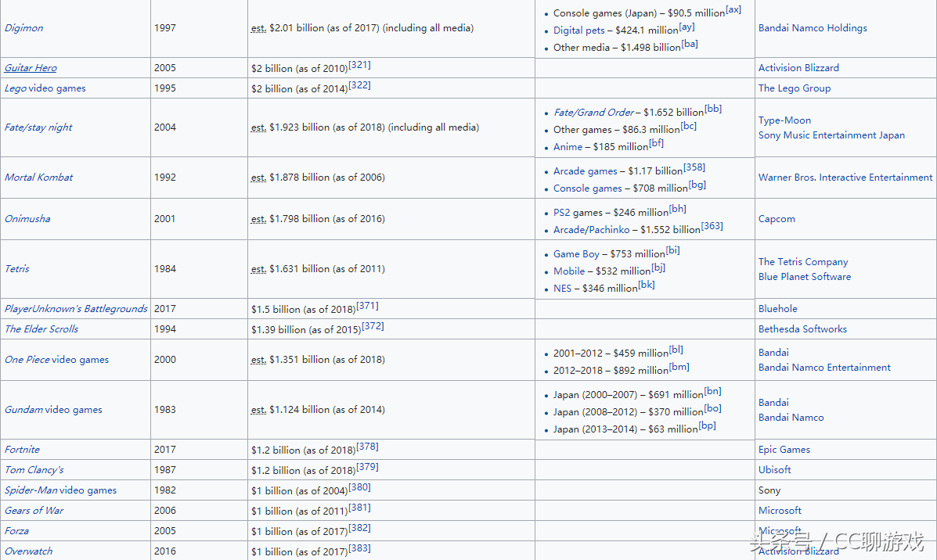This screenshot has width=937, height=560.
Task: Click the Spider-Man video games link
Action: click(60, 490)
